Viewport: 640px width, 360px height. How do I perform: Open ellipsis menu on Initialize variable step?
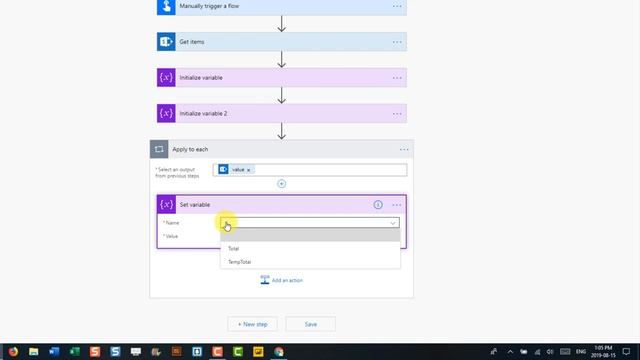(397, 78)
